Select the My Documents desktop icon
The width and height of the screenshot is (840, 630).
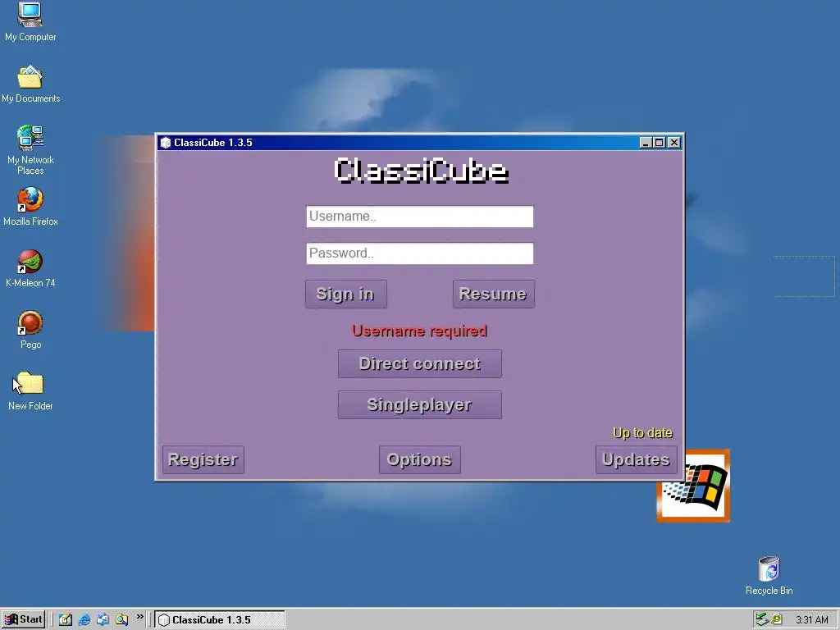point(30,84)
